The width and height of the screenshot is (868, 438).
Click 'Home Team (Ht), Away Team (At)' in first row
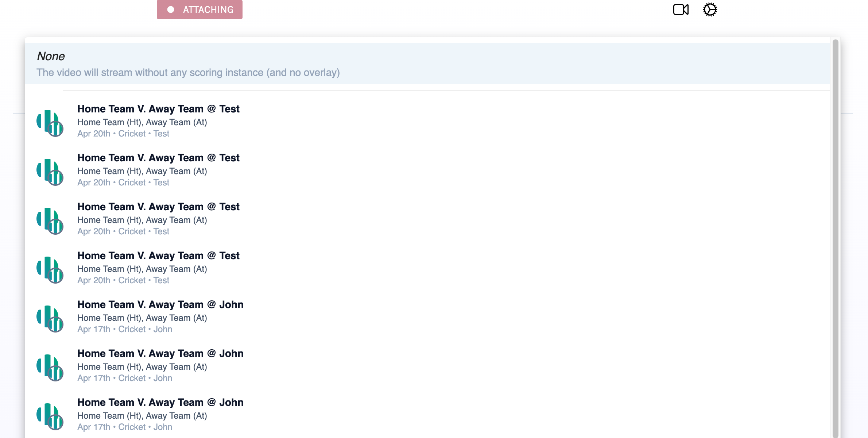tap(142, 122)
